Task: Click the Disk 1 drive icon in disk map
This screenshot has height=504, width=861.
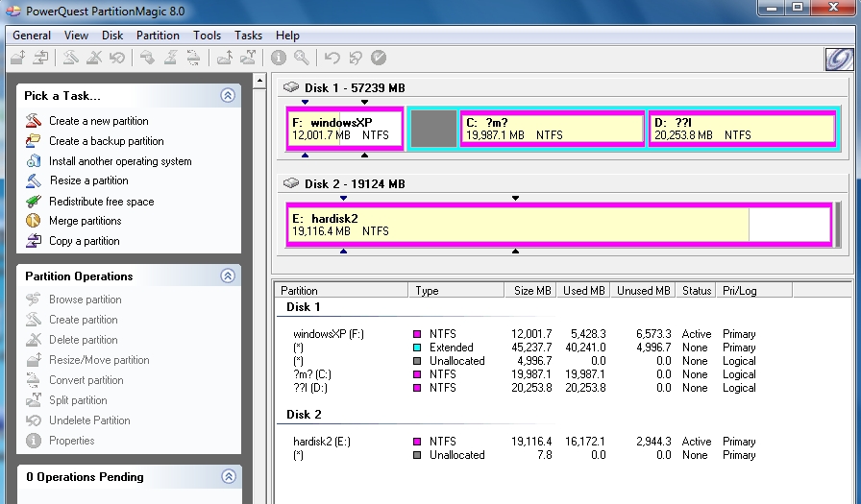Action: point(290,87)
